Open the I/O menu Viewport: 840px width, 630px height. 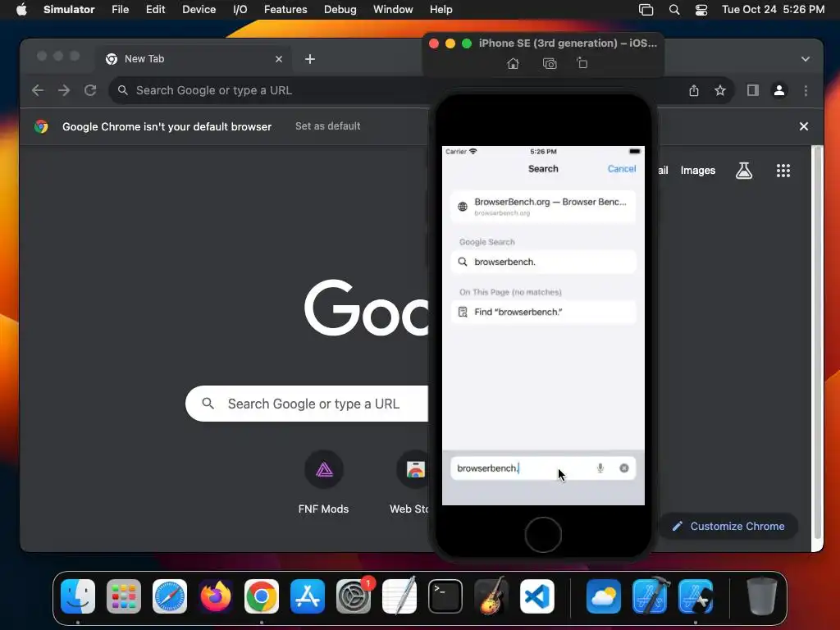pos(240,10)
